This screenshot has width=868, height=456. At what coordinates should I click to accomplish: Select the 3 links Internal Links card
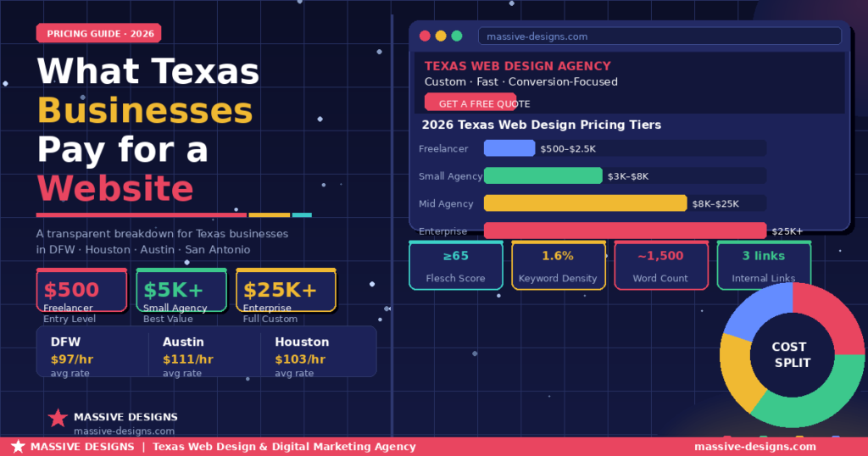764,265
